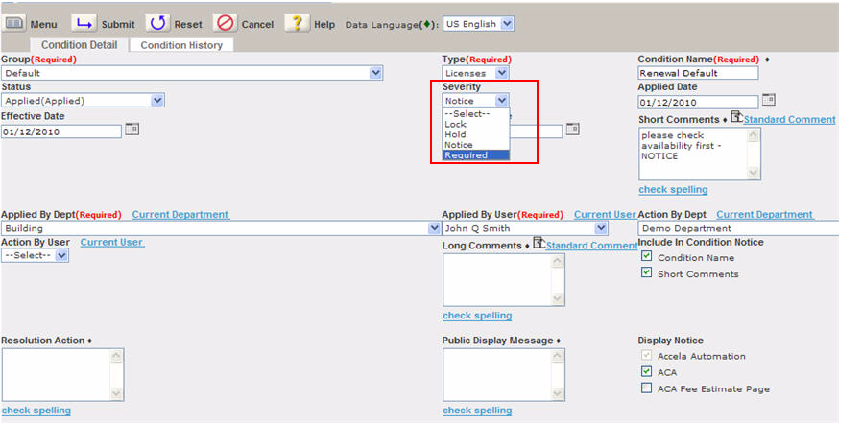This screenshot has width=841, height=428.
Task: Select Required option in Severity list
Action: (467, 155)
